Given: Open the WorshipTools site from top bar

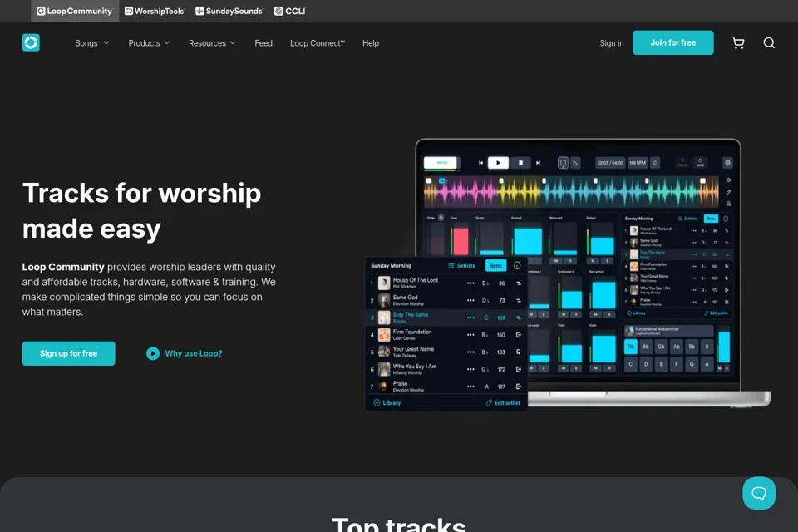Looking at the screenshot, I should [x=155, y=11].
